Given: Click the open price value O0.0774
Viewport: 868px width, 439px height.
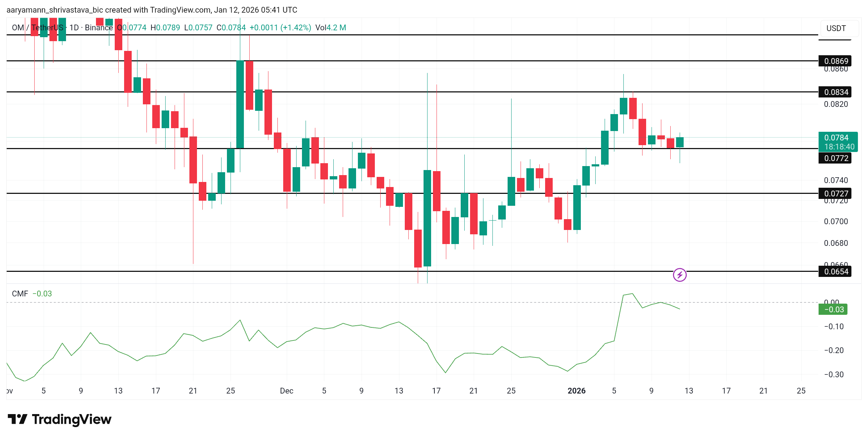Looking at the screenshot, I should click(x=132, y=27).
